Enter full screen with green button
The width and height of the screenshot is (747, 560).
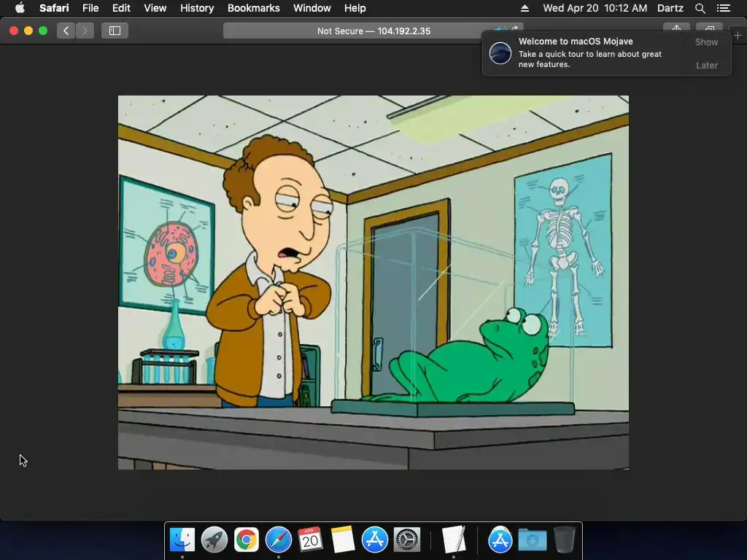click(x=43, y=31)
